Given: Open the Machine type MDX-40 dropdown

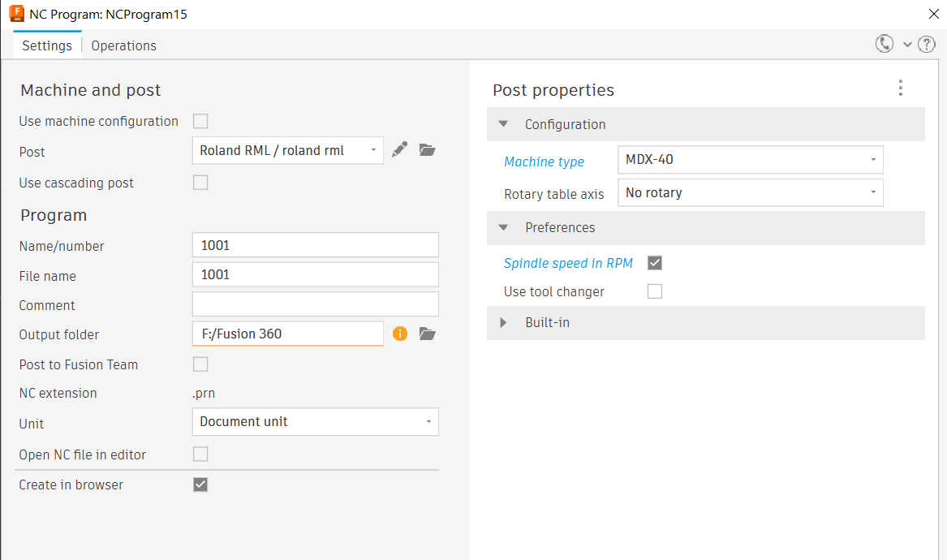Looking at the screenshot, I should click(750, 160).
